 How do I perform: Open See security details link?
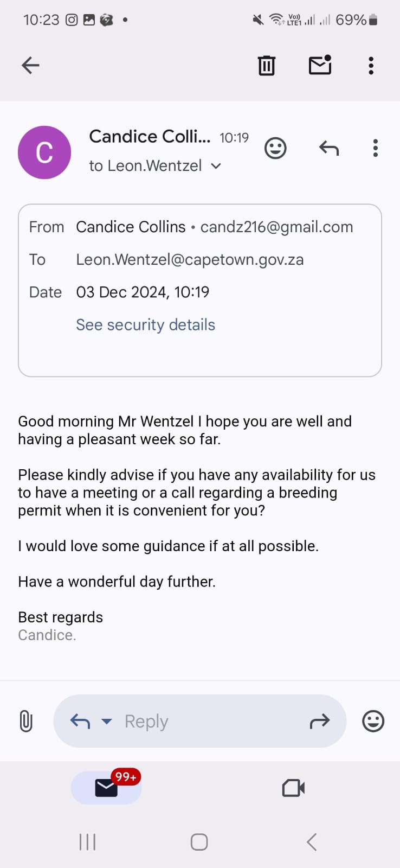[145, 324]
